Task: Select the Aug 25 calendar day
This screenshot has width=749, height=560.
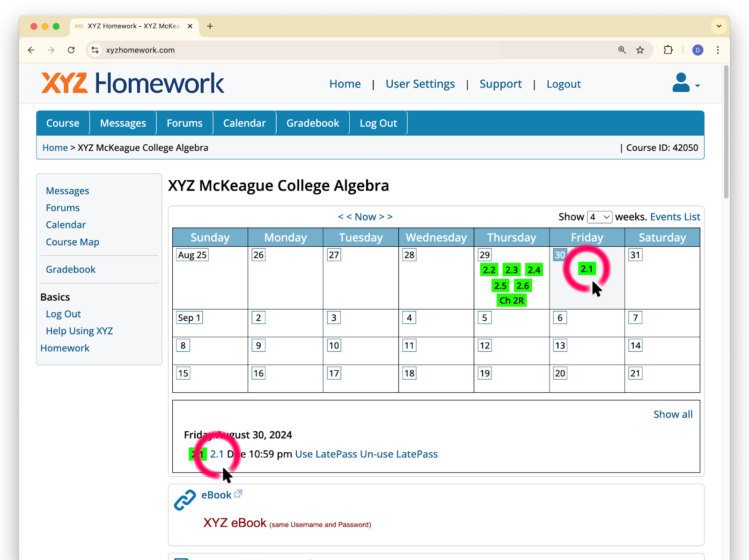Action: tap(192, 255)
